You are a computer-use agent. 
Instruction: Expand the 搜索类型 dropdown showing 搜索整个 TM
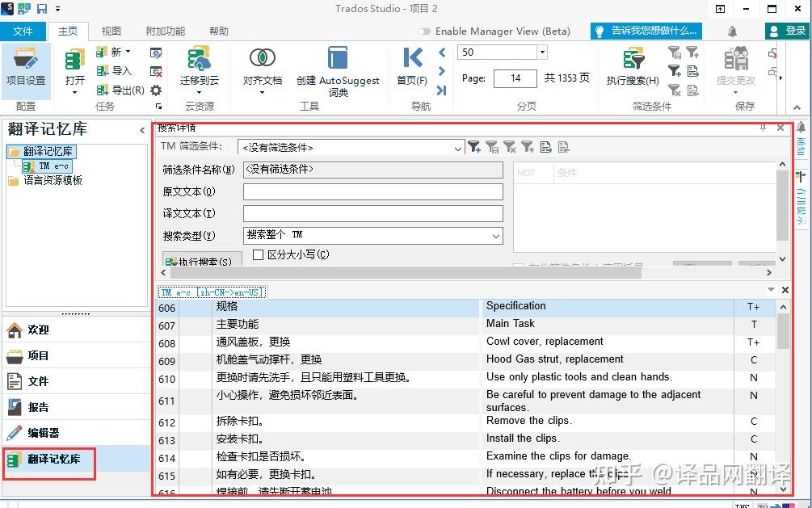point(498,235)
